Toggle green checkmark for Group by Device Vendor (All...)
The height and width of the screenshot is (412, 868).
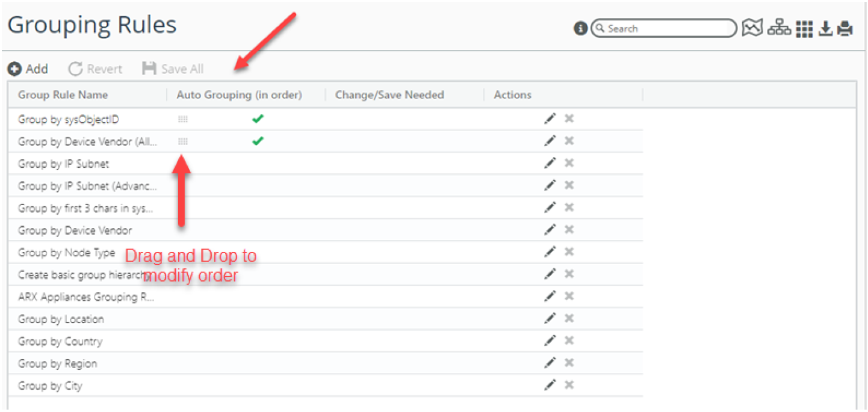click(258, 141)
